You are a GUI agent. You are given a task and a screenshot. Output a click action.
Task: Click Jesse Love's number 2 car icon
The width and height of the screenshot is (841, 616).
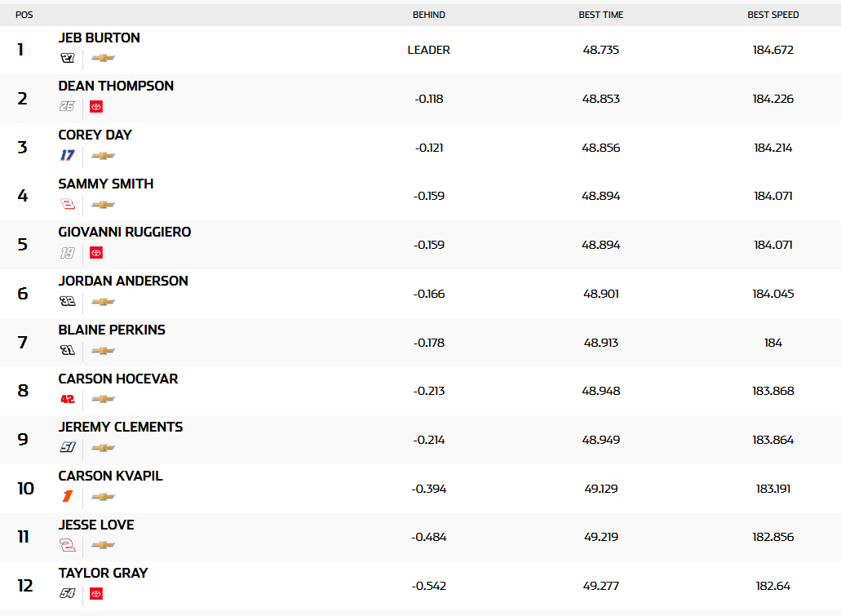[x=68, y=545]
